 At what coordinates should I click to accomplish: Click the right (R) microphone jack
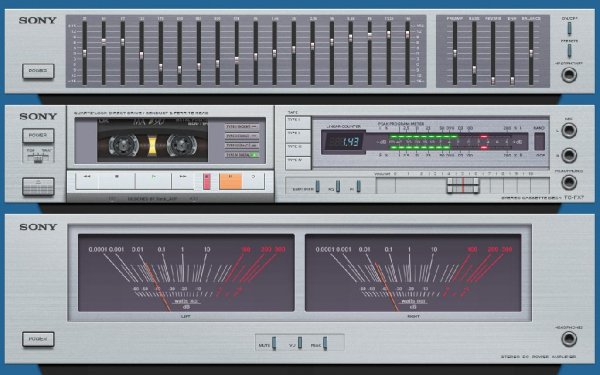569,155
